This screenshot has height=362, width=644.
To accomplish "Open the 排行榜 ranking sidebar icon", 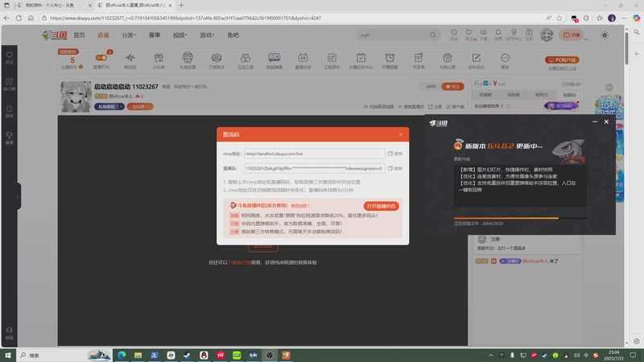I will (x=9, y=84).
